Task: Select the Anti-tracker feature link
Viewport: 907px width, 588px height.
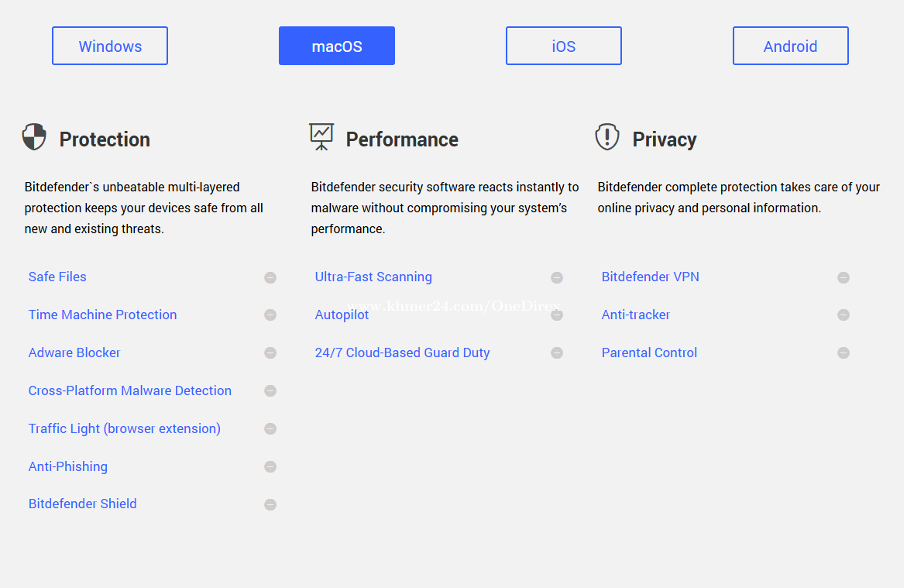Action: pyautogui.click(x=636, y=315)
